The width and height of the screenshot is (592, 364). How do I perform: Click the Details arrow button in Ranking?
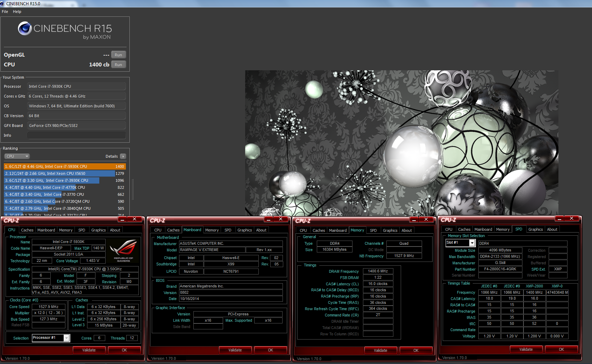(x=123, y=156)
